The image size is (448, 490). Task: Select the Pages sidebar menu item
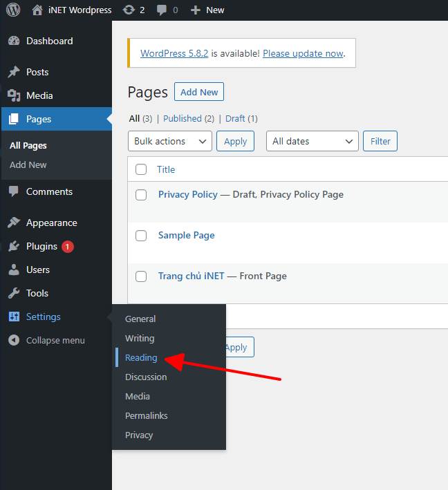pos(57,119)
